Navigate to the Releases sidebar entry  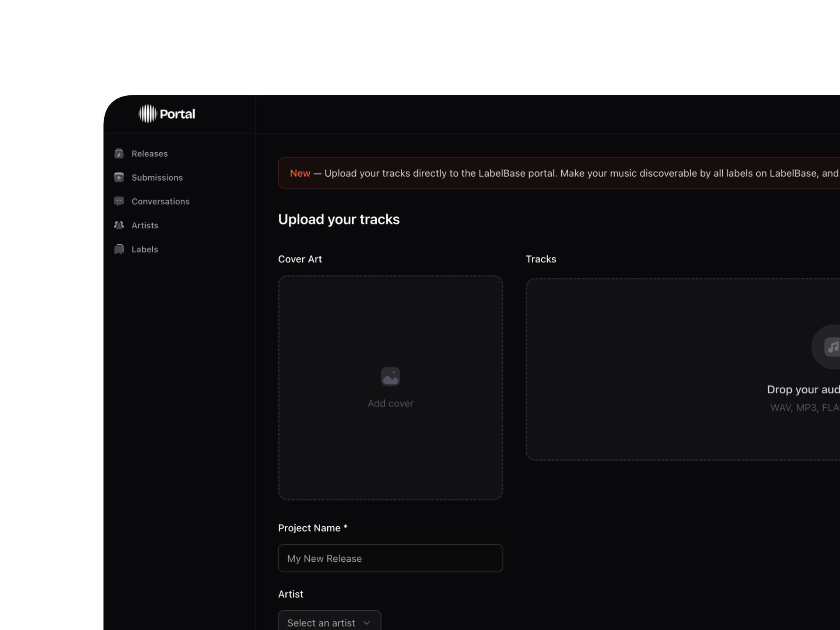click(x=150, y=154)
